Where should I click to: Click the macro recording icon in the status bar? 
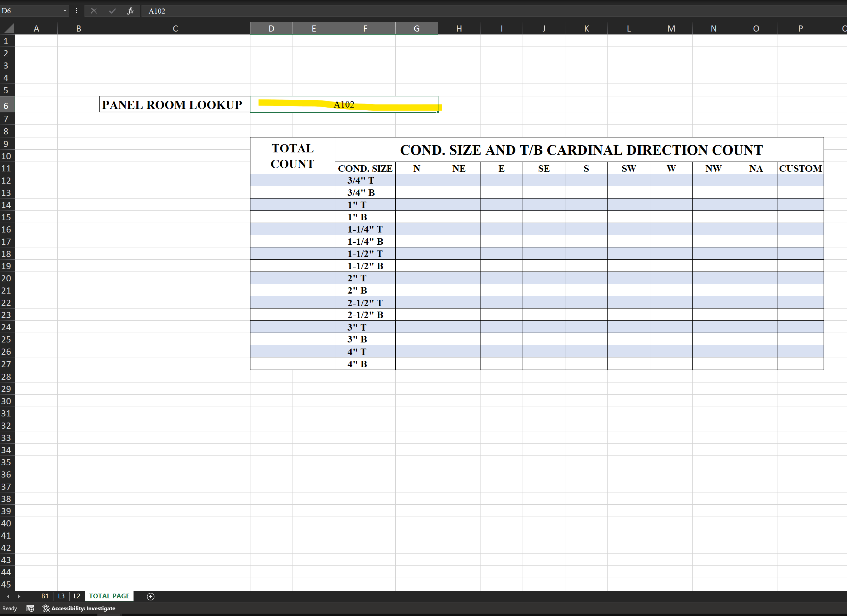pyautogui.click(x=30, y=609)
